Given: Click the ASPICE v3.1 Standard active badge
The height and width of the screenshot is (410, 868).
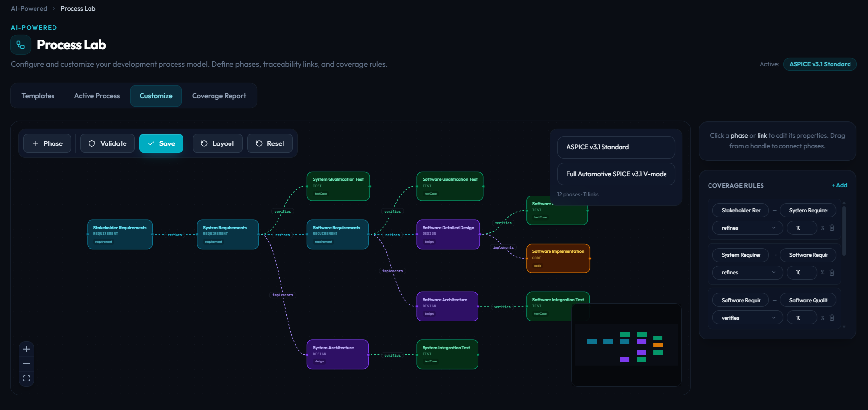Looking at the screenshot, I should [x=820, y=64].
